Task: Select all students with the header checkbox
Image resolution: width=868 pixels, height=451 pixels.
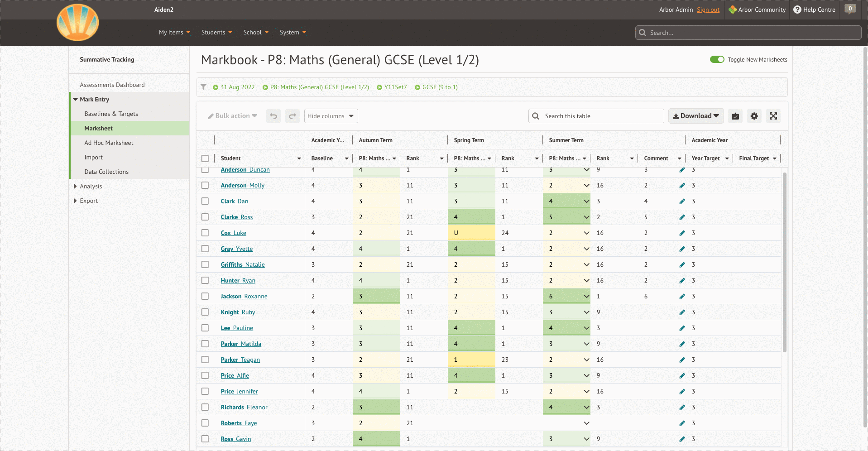Action: pos(205,158)
